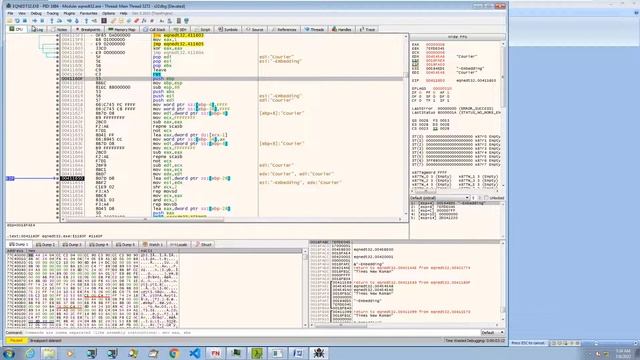Open the SEH tab

point(180,29)
